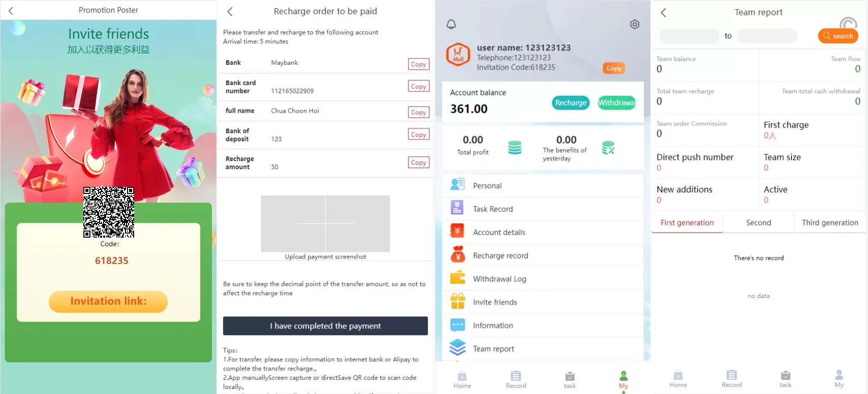This screenshot has width=868, height=394.
Task: Switch to First generation tab
Action: pos(687,223)
